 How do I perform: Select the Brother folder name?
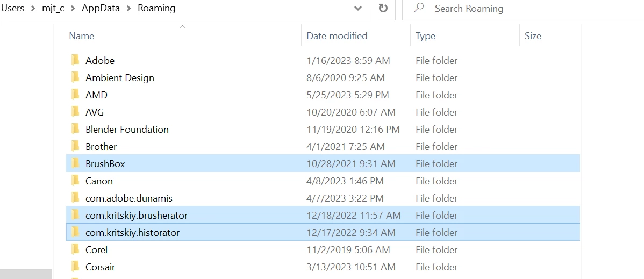coord(101,147)
